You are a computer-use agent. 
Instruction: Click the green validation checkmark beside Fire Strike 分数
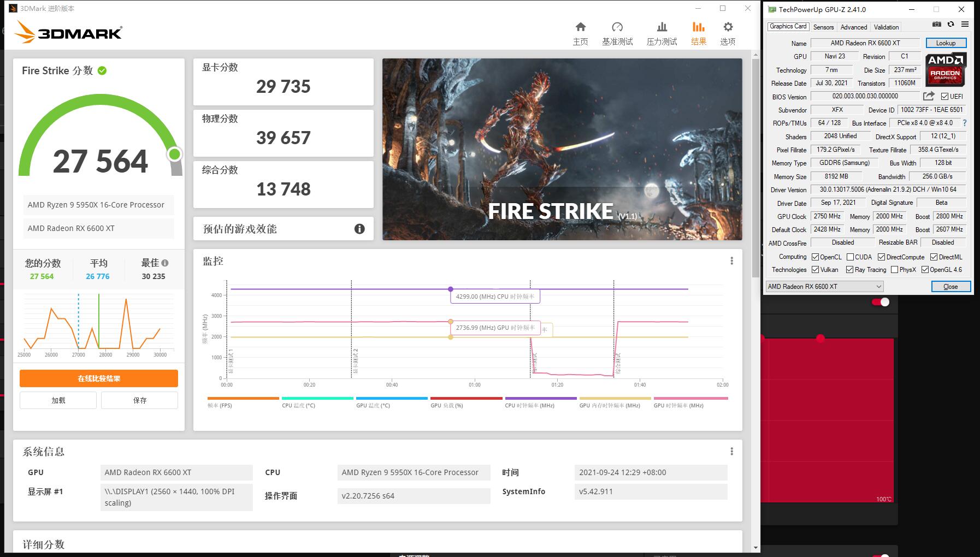[102, 70]
